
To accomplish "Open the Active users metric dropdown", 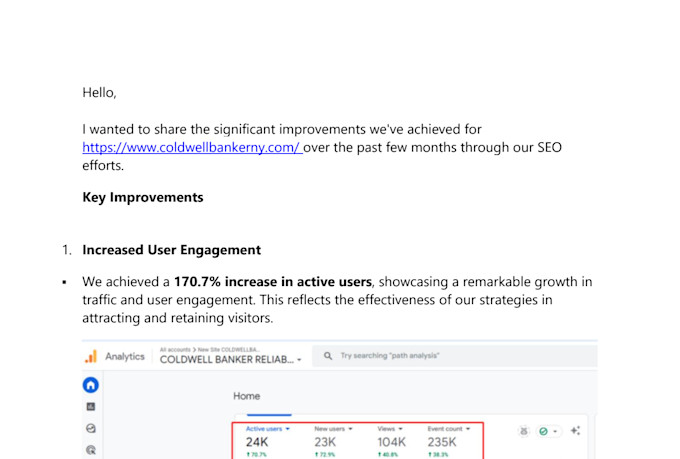I will click(x=268, y=429).
